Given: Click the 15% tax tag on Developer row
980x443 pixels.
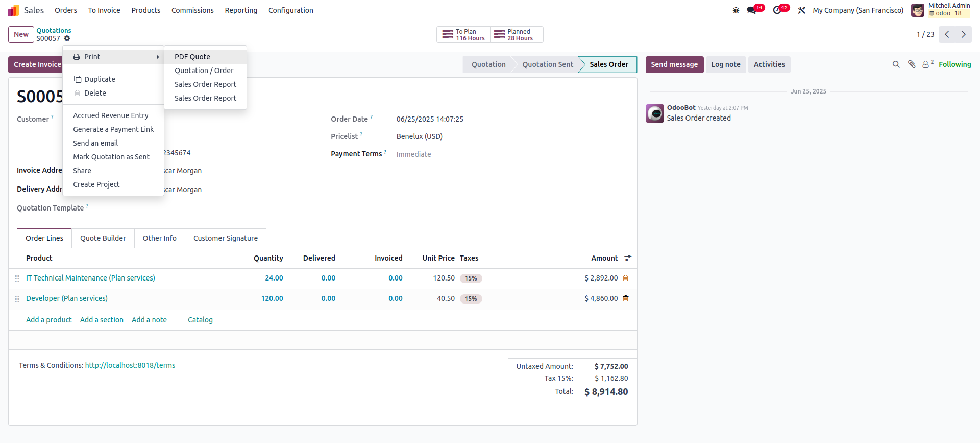Looking at the screenshot, I should (x=471, y=299).
